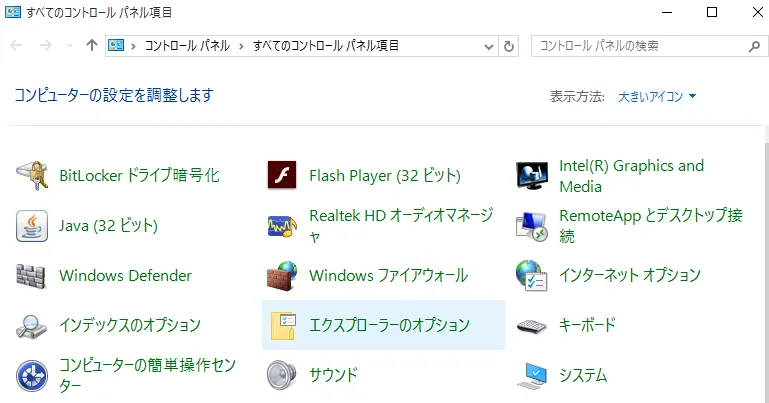Open the Explorer Options folder icon
The height and width of the screenshot is (403, 769).
tap(283, 326)
